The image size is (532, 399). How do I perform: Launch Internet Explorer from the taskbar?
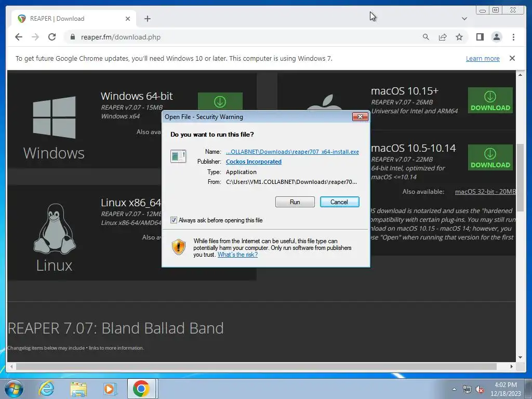(x=46, y=389)
